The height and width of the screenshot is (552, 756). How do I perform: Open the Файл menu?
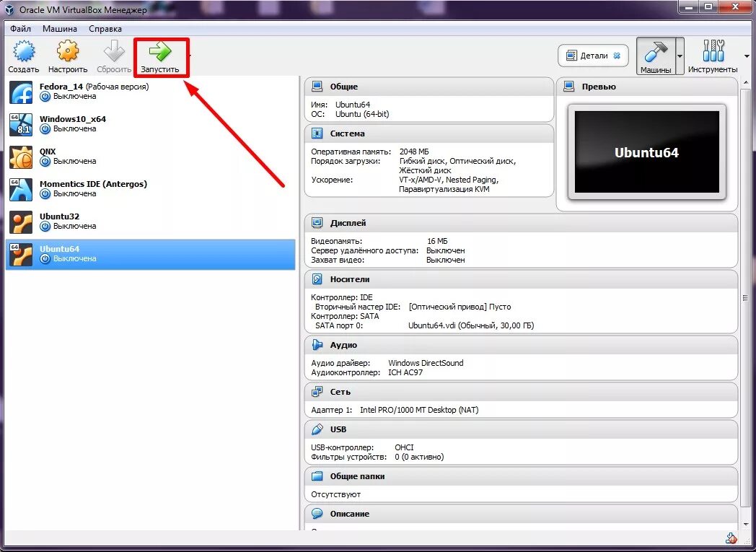coord(20,29)
